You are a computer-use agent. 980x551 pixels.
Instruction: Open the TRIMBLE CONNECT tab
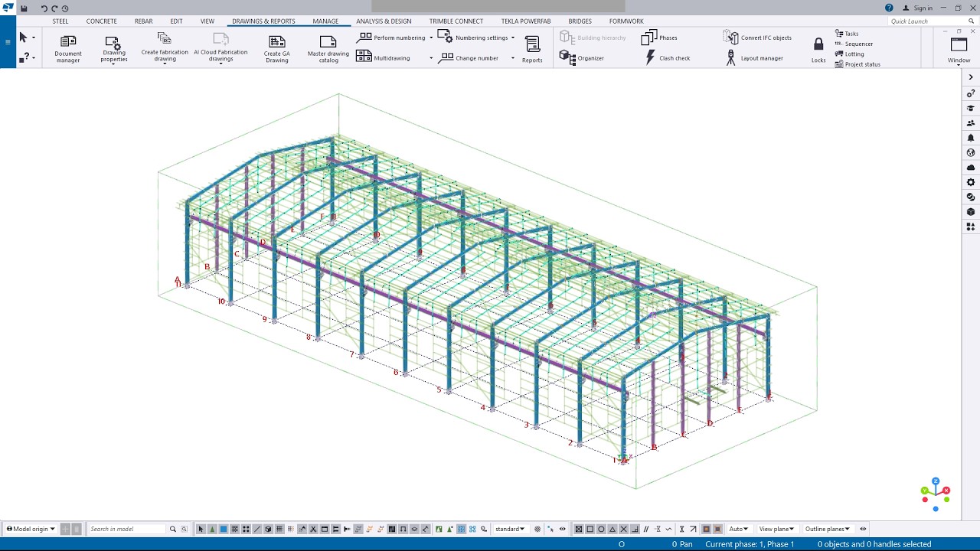pos(456,21)
